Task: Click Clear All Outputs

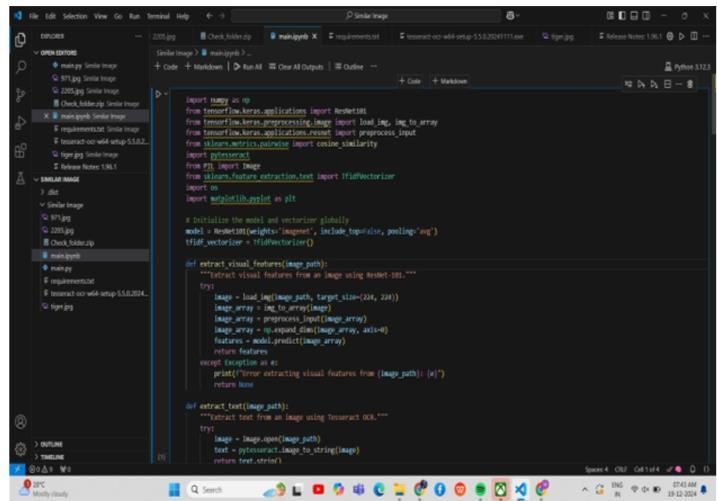Action: coord(296,67)
